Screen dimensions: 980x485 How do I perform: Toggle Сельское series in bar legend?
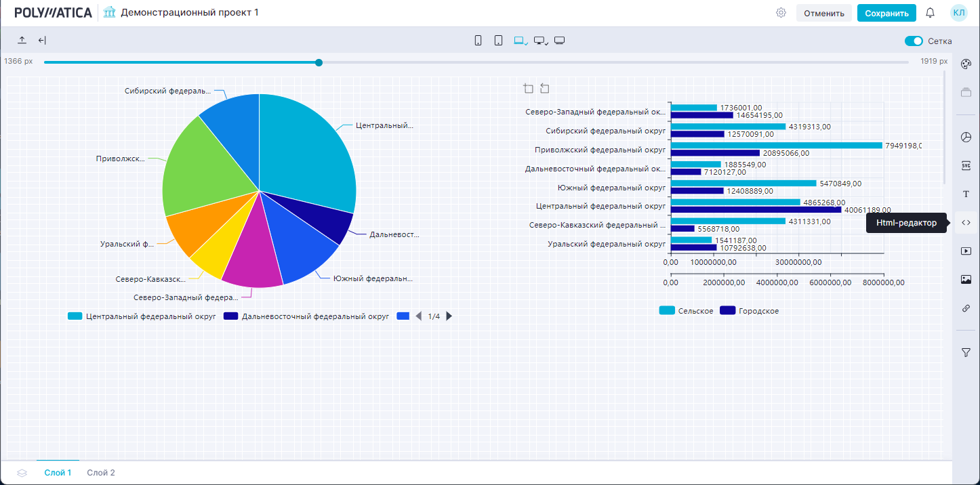686,311
